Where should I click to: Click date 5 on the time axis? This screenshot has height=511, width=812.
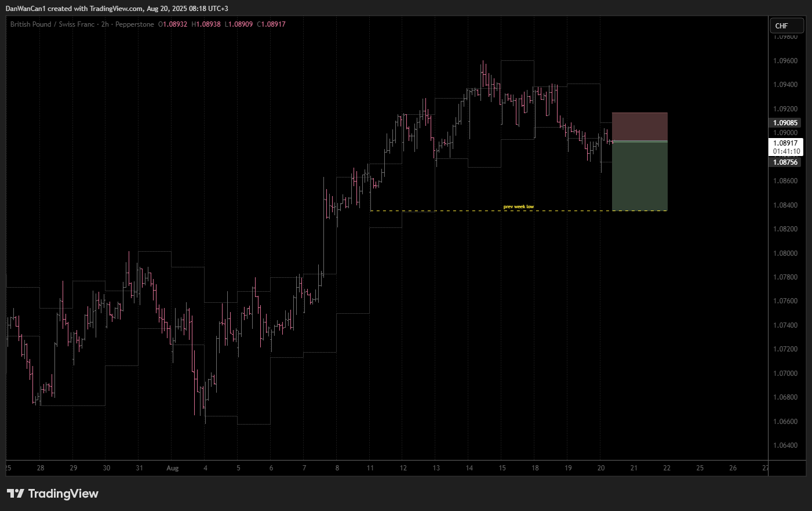pos(238,468)
